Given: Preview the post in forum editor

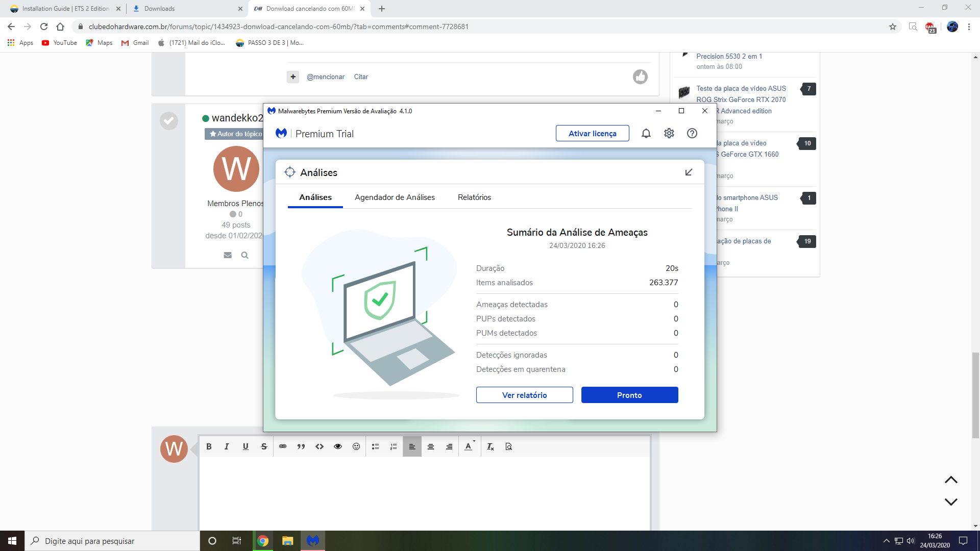Looking at the screenshot, I should coord(508,446).
